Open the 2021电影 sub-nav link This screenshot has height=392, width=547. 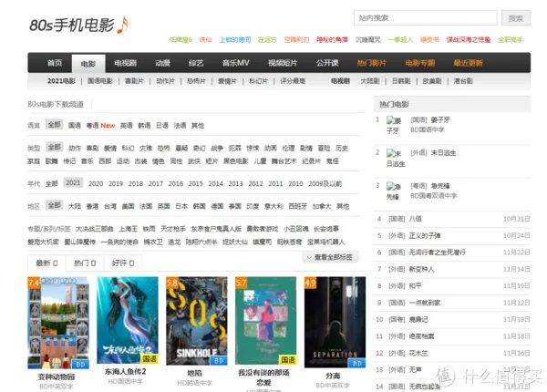click(x=61, y=81)
